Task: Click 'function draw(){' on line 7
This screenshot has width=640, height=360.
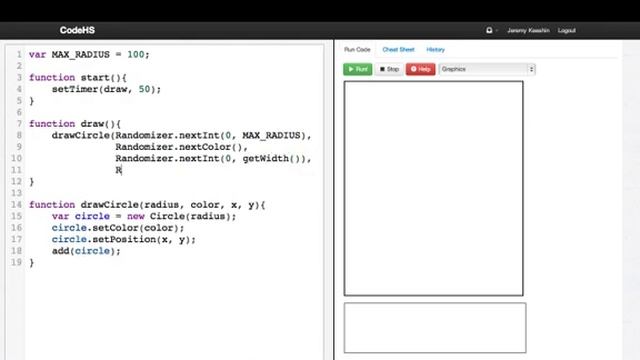Action: [75, 124]
